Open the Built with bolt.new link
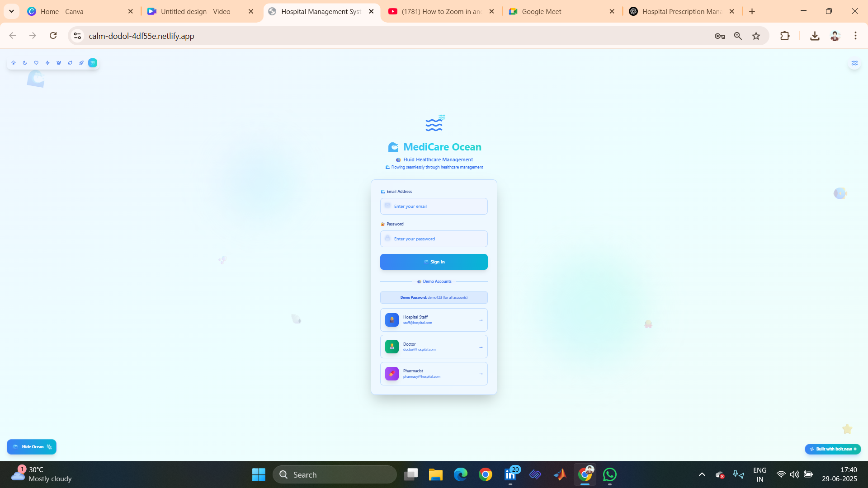The width and height of the screenshot is (868, 488). pos(832,449)
